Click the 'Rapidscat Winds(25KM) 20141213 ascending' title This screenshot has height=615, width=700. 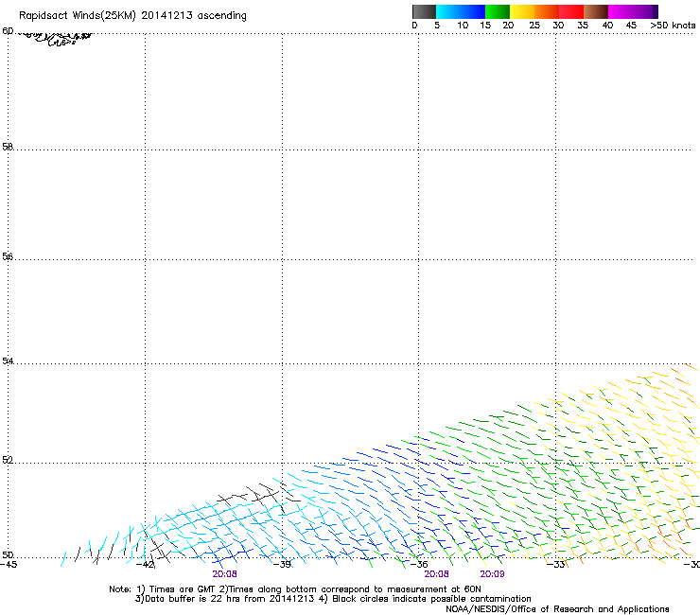132,16
